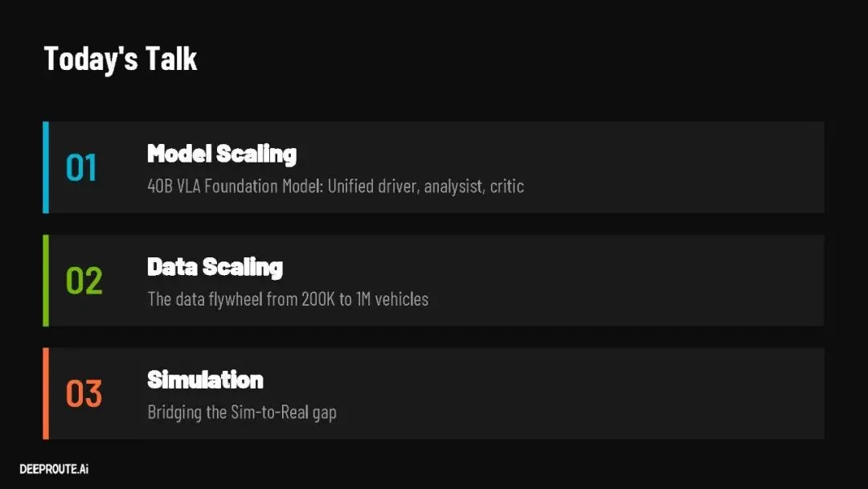Click the word "Talk" in the title
Viewport: 868px width, 489px height.
(x=171, y=60)
